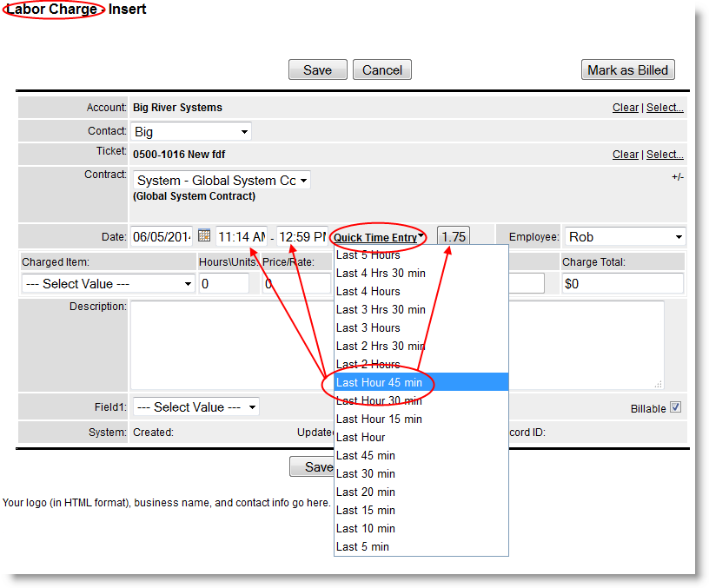The height and width of the screenshot is (588, 709).
Task: Open the Field1 Select Value dropdown
Action: [x=195, y=406]
